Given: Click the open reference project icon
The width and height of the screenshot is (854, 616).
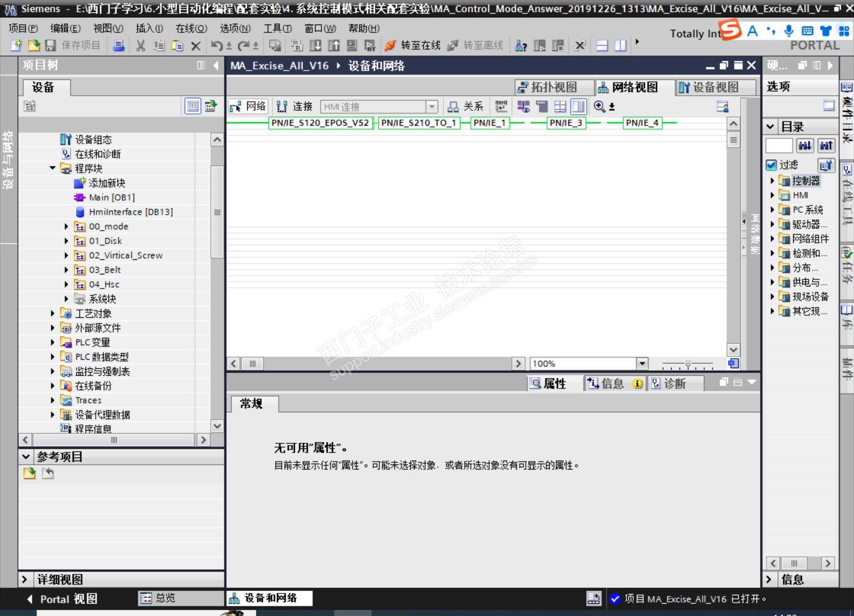Looking at the screenshot, I should tap(29, 473).
